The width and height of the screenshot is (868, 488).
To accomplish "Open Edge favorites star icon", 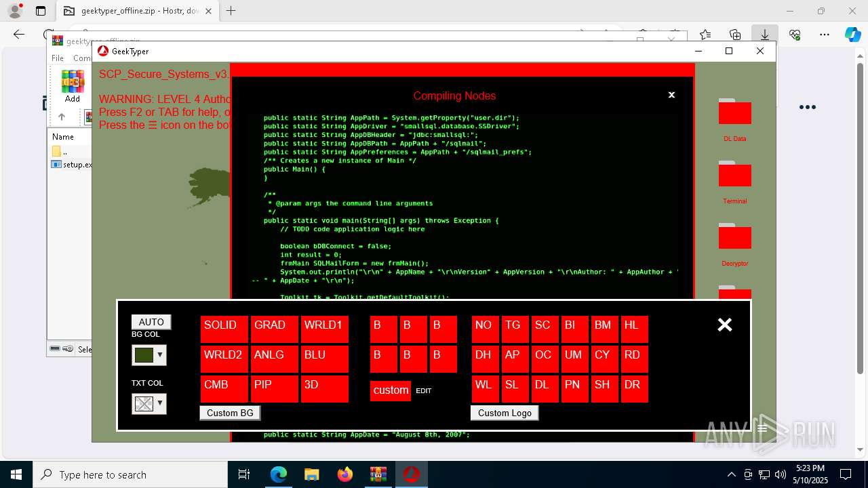I will [x=705, y=35].
